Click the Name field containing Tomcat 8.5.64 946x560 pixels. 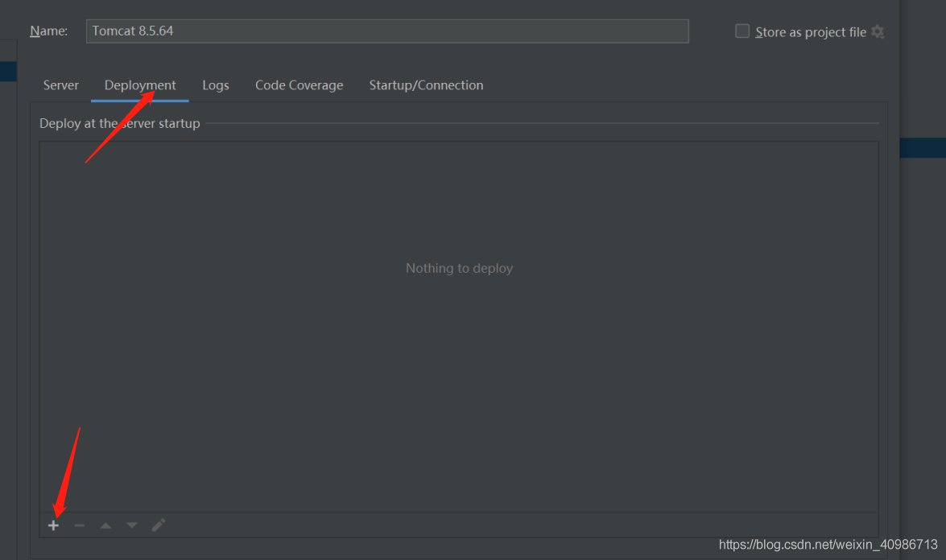[x=386, y=31]
